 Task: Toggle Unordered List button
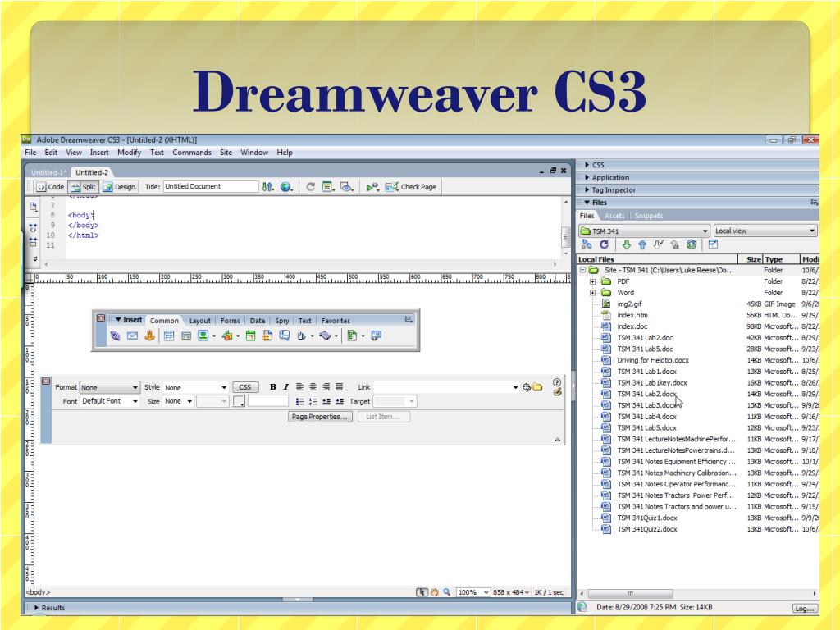click(299, 401)
